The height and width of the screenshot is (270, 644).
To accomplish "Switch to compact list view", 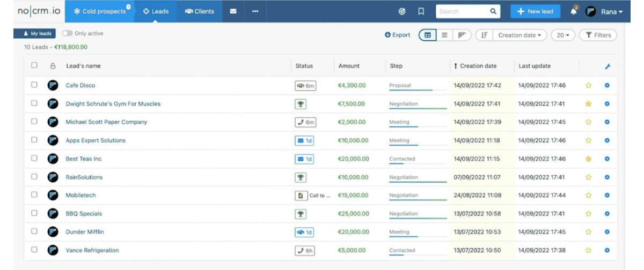I will point(444,35).
